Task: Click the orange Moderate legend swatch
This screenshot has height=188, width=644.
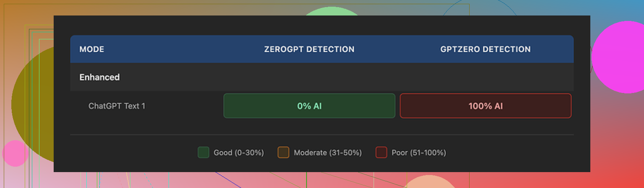Action: point(283,152)
